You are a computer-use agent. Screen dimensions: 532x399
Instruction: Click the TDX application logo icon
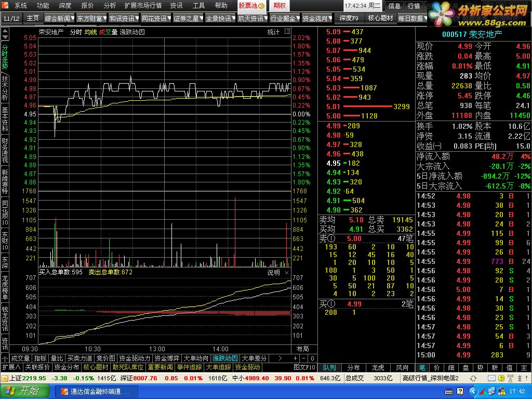tap(5, 5)
